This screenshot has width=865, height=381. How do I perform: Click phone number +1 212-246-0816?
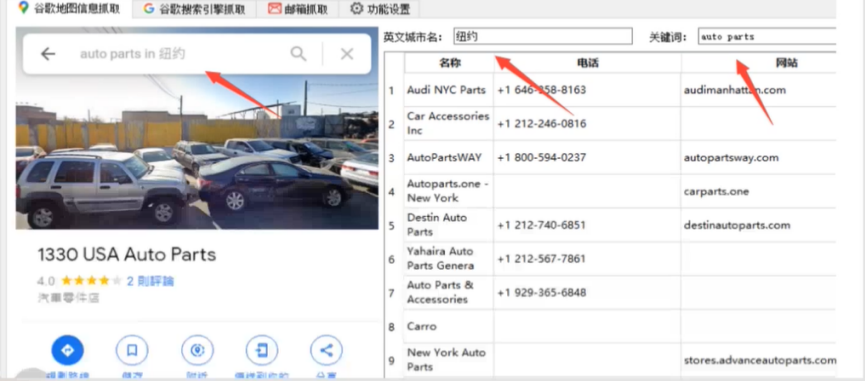tap(542, 124)
